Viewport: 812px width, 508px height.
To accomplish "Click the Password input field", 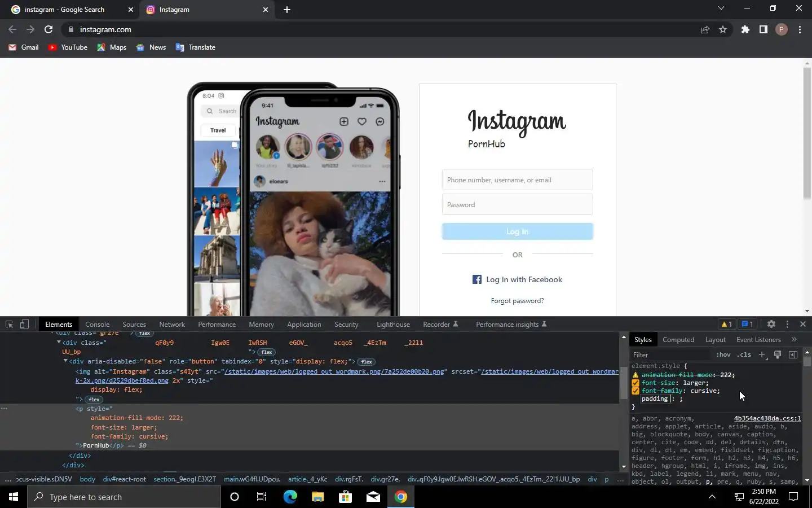I will [x=517, y=204].
